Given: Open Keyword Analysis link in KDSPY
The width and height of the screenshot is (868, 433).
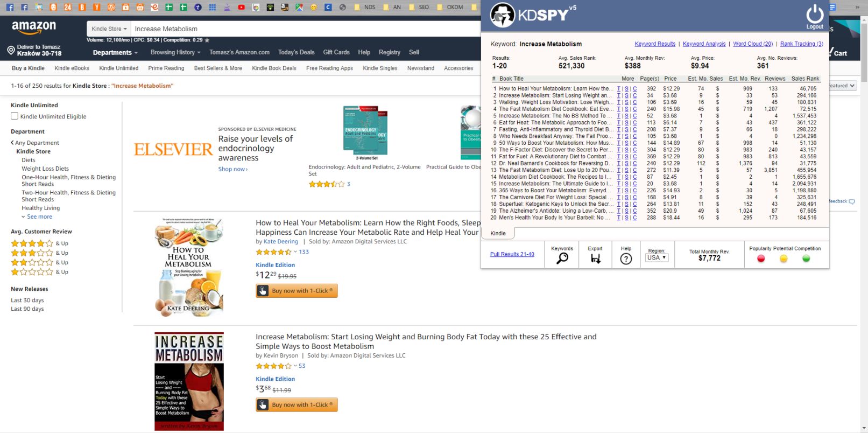Looking at the screenshot, I should (704, 44).
